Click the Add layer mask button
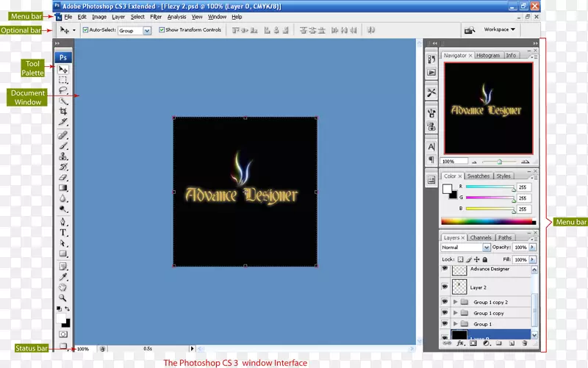This screenshot has height=368, width=588. pyautogui.click(x=473, y=343)
